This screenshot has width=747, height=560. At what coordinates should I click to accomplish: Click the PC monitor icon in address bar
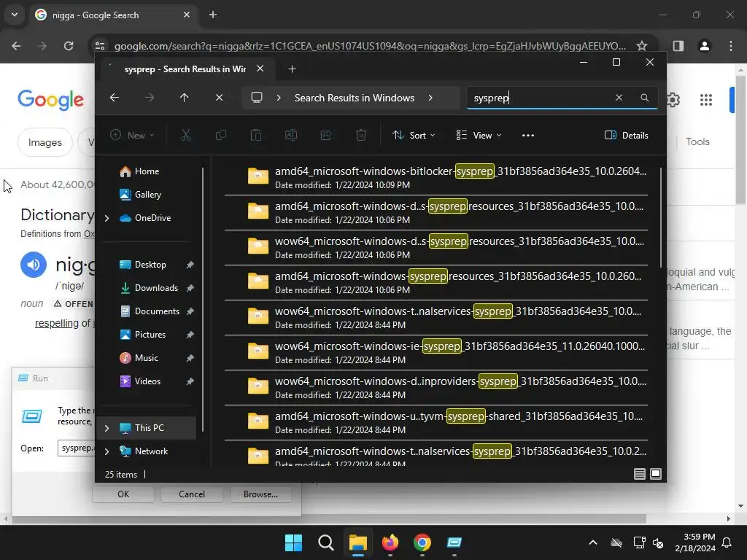[257, 98]
